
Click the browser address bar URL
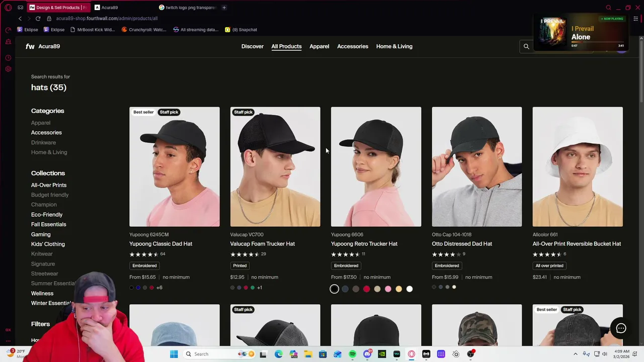pyautogui.click(x=107, y=19)
